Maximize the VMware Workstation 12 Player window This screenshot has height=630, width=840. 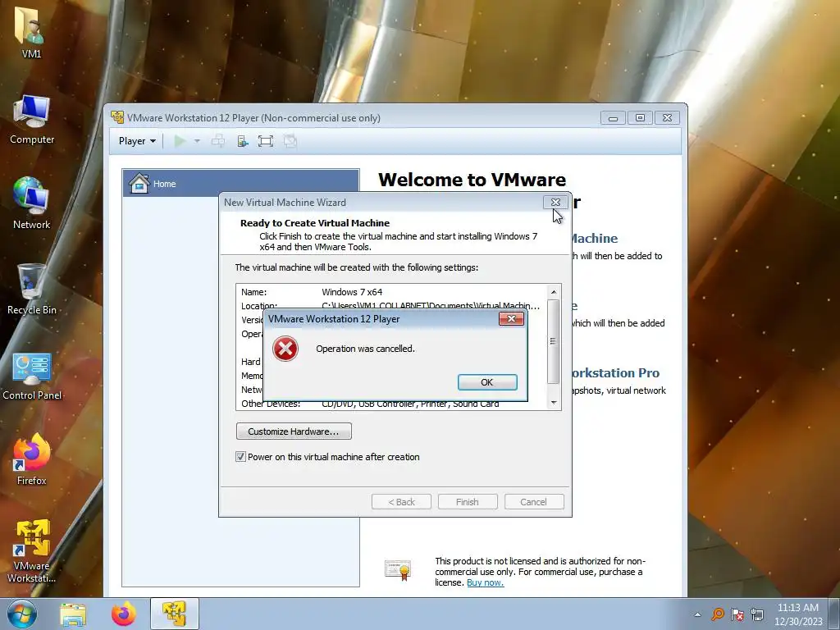click(640, 118)
